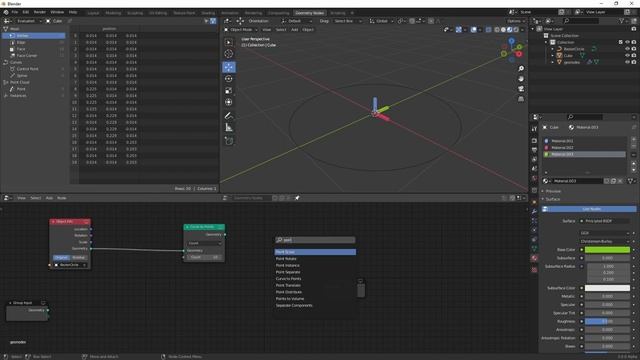Open the node editor type selector icon
The image size is (640, 360).
tap(8, 198)
